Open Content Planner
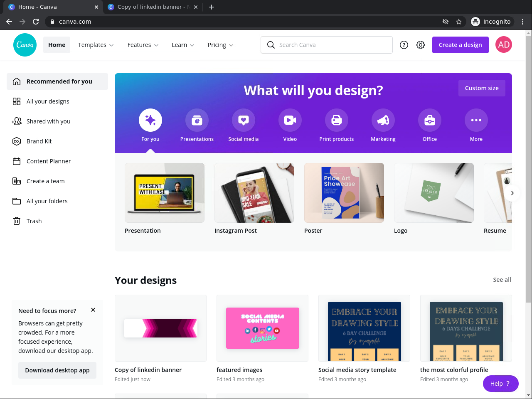The width and height of the screenshot is (532, 399). [x=57, y=161]
